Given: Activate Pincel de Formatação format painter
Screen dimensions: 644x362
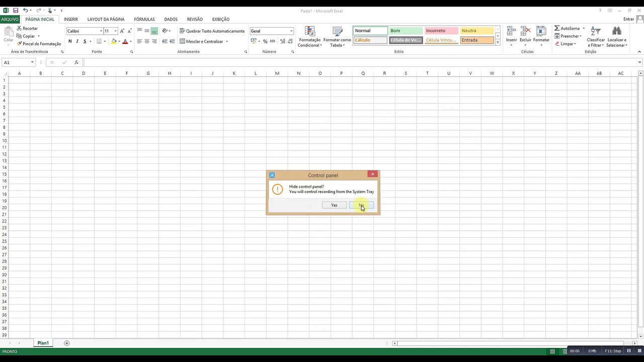Looking at the screenshot, I should (x=39, y=44).
